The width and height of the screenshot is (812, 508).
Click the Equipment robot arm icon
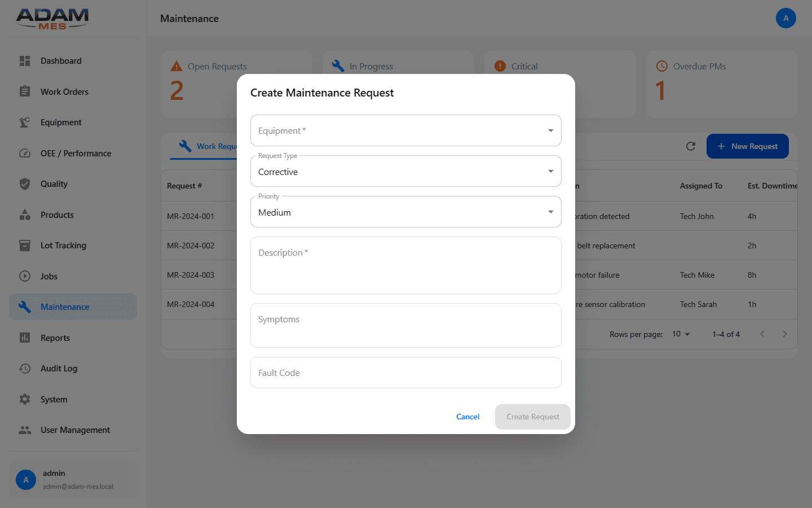pos(25,122)
